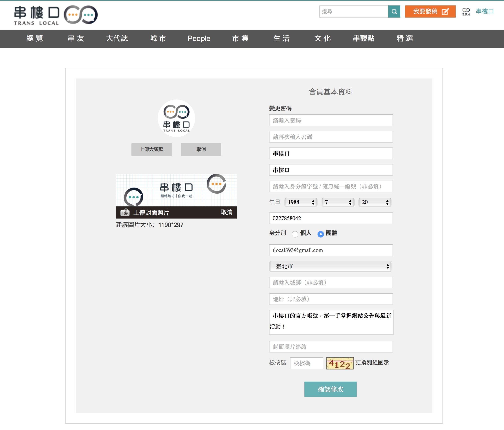This screenshot has height=430, width=504.
Task: Click the 上傳大頭照 upload button
Action: point(151,149)
